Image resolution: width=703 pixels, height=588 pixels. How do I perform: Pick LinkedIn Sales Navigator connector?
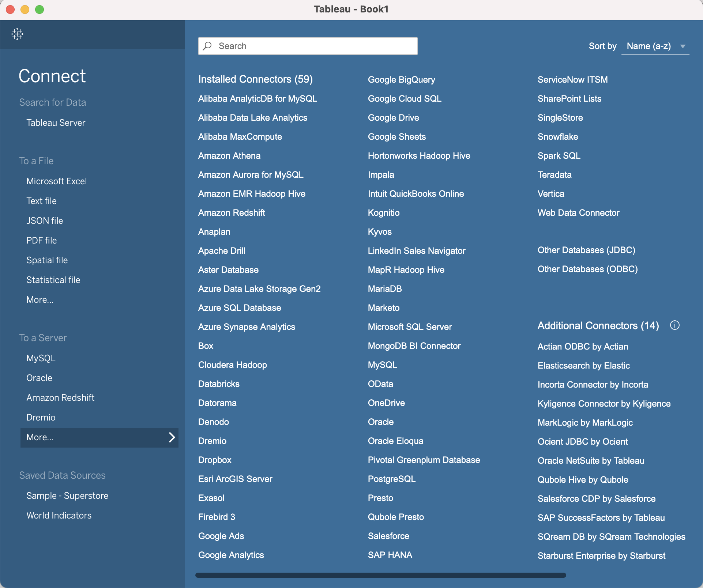click(x=417, y=251)
